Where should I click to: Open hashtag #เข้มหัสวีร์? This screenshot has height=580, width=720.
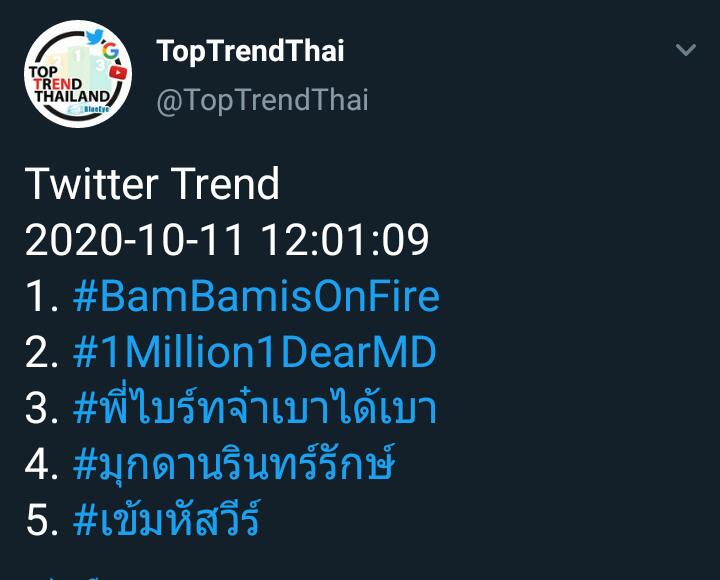click(166, 521)
